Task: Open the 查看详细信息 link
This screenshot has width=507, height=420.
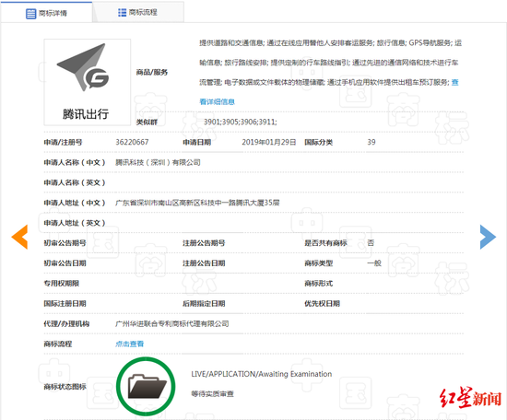Action: 217,101
